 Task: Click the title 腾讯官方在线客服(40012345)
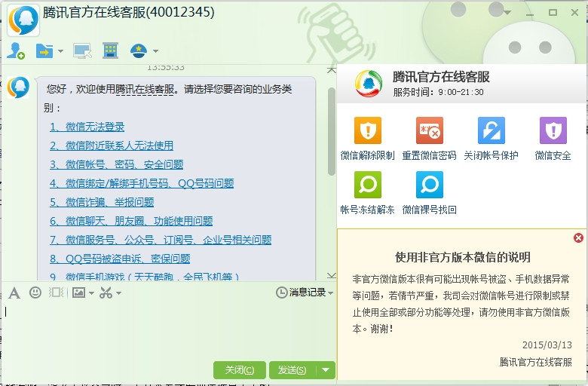click(x=129, y=12)
